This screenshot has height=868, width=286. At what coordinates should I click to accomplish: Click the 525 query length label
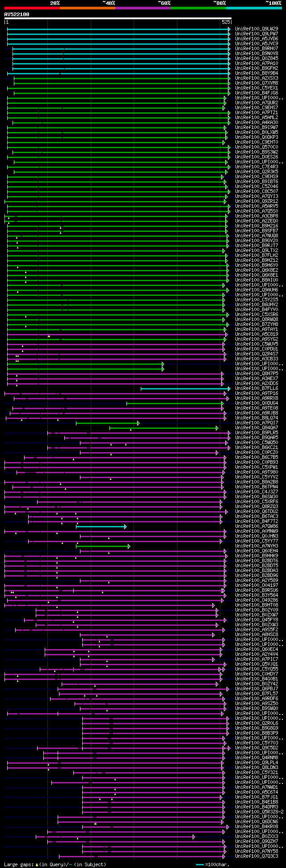[x=226, y=22]
